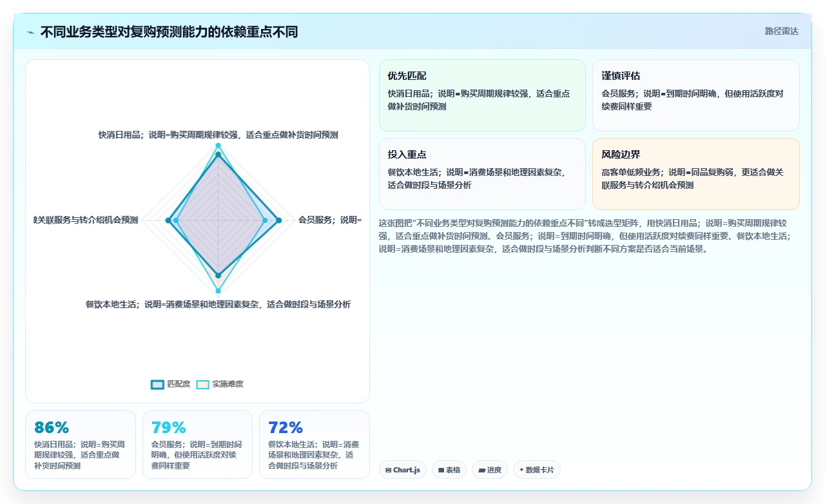Screen dimensions: 825x504
Task: Click the top radar point on 快消日用品 axis
Action: click(x=218, y=146)
